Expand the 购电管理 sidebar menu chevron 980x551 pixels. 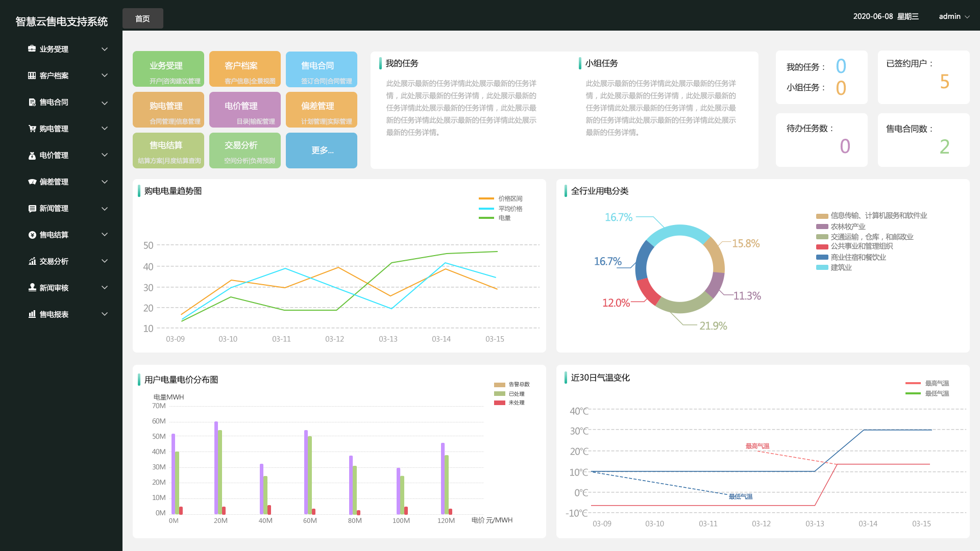pyautogui.click(x=105, y=129)
